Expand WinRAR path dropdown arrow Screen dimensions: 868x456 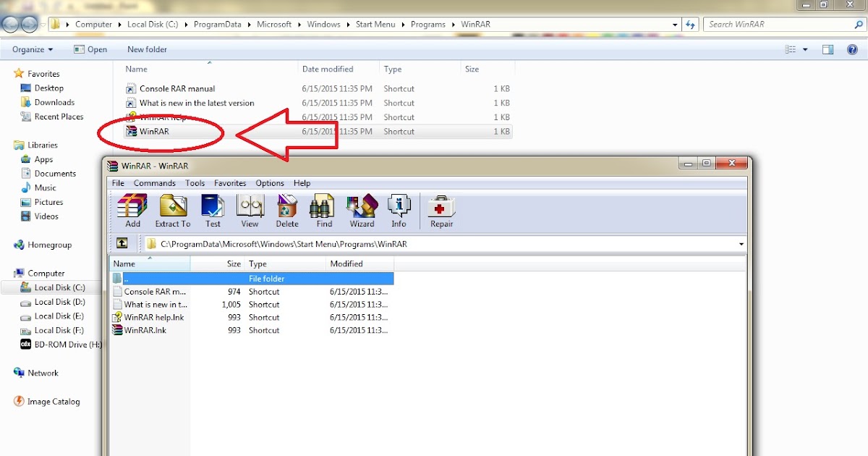click(741, 244)
